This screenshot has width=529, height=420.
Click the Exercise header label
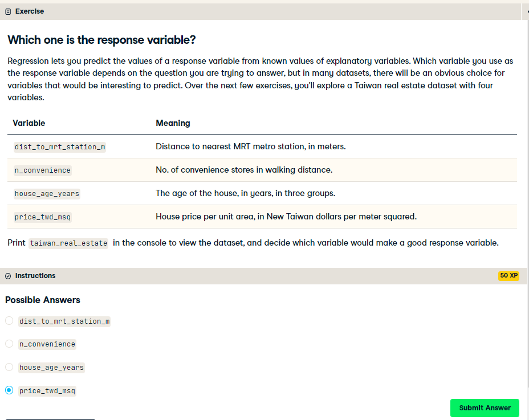click(x=29, y=11)
